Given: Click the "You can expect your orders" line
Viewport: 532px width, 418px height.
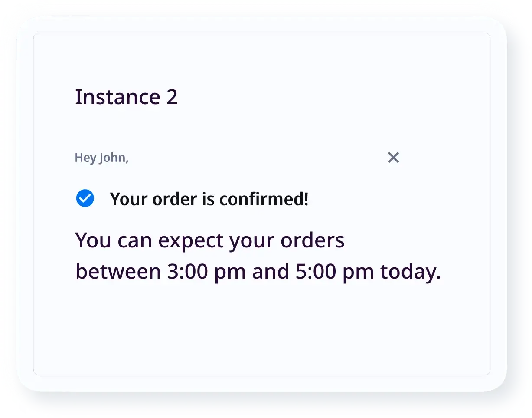Looking at the screenshot, I should point(210,240).
